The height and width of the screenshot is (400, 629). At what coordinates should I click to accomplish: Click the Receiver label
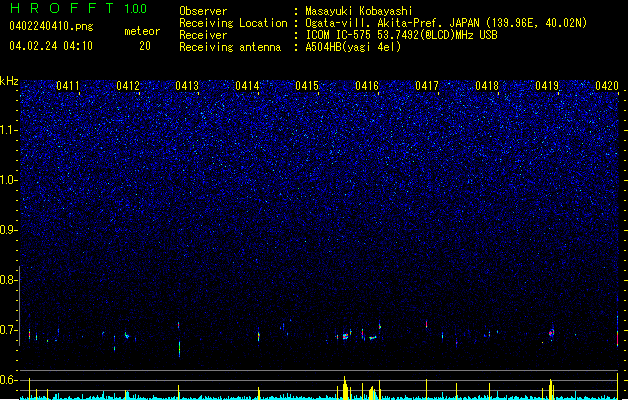[203, 35]
